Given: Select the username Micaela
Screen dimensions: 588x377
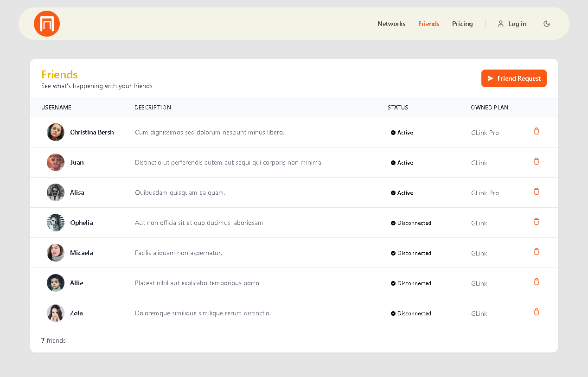Looking at the screenshot, I should (x=82, y=253).
